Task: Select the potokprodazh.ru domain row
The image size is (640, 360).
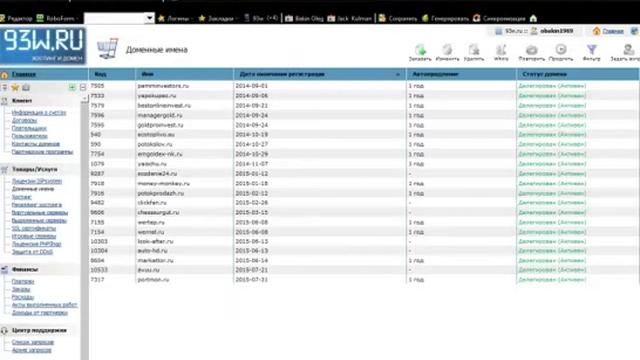Action: click(364, 193)
